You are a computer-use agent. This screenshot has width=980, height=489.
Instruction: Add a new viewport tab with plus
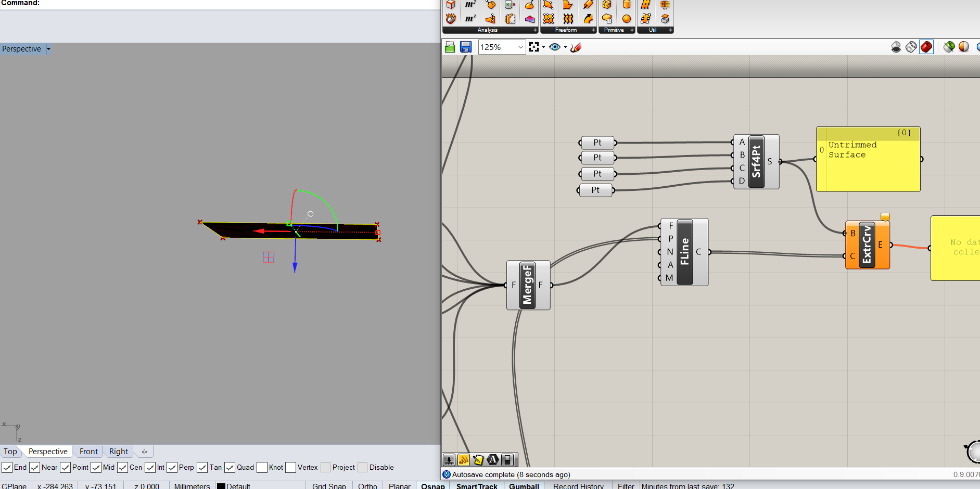(x=144, y=452)
